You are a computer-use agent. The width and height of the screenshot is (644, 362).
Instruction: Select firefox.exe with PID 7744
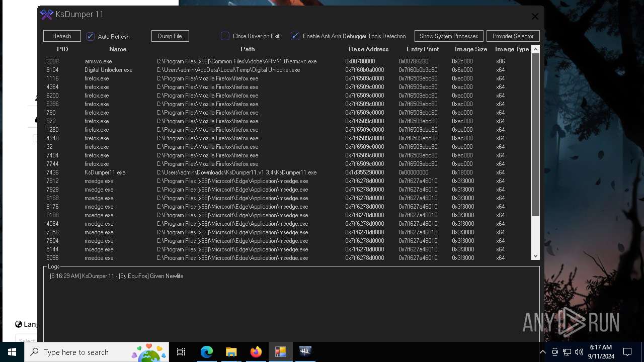click(287, 164)
